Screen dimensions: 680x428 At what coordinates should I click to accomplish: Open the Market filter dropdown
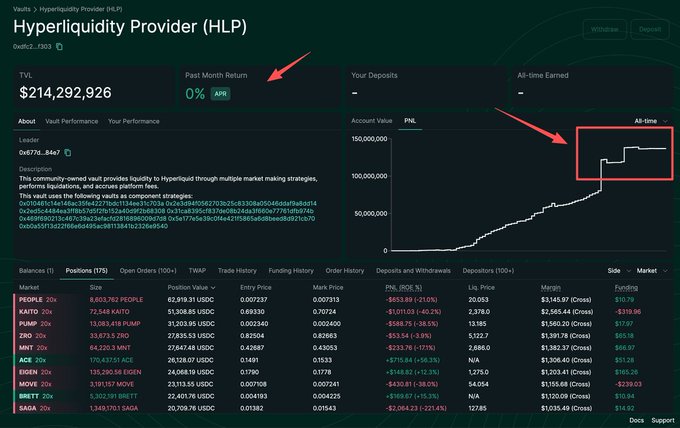pyautogui.click(x=652, y=271)
